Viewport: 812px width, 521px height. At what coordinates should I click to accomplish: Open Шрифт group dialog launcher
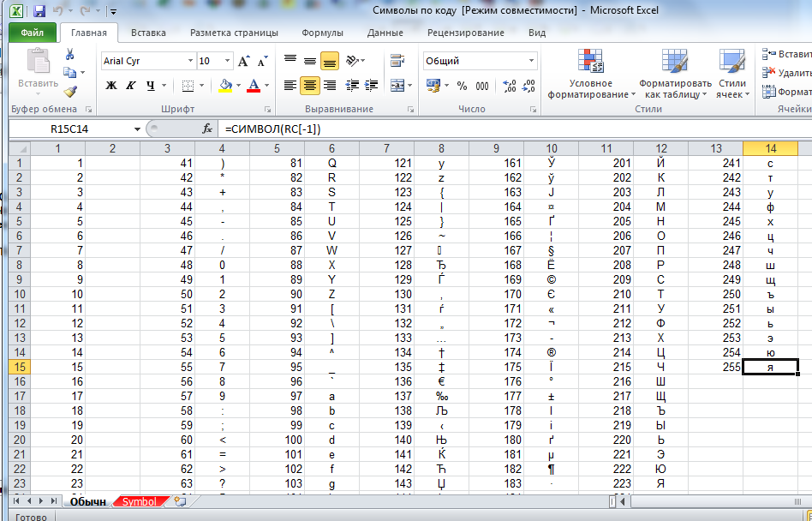268,110
